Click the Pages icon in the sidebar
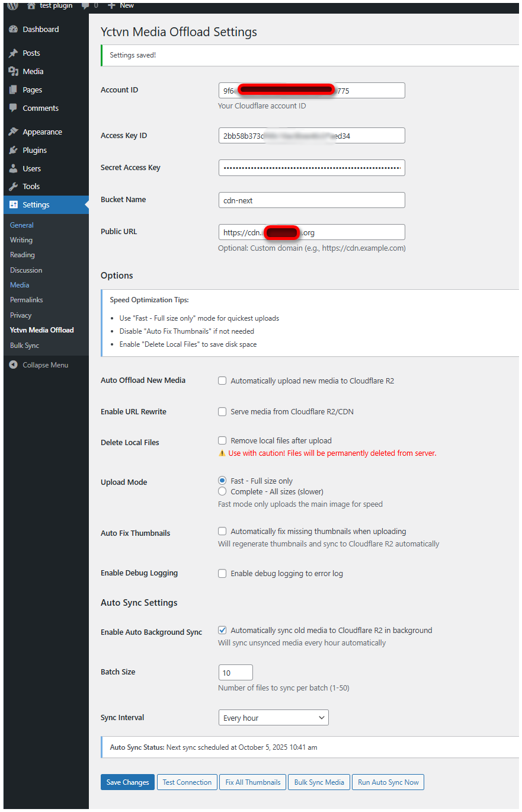 click(x=14, y=90)
